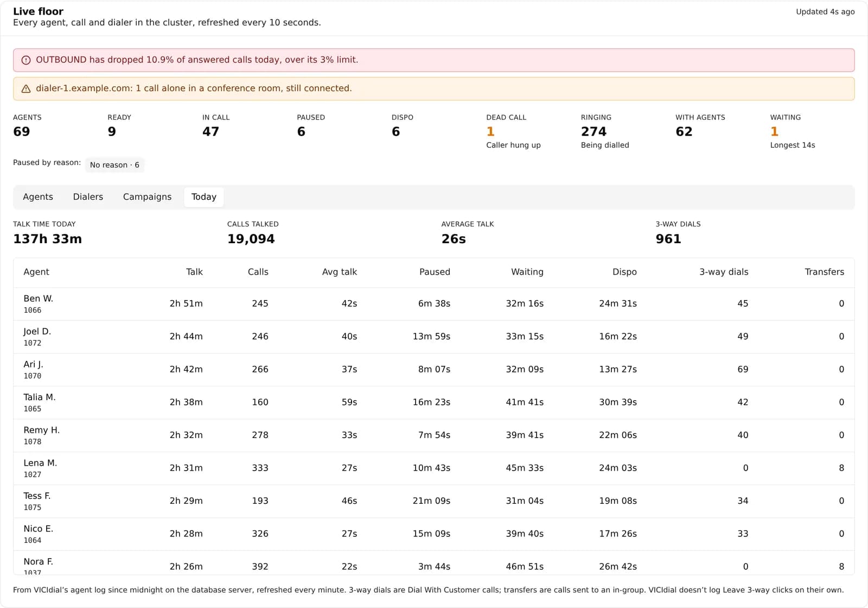Click the 3-way dials column header

[x=724, y=272]
